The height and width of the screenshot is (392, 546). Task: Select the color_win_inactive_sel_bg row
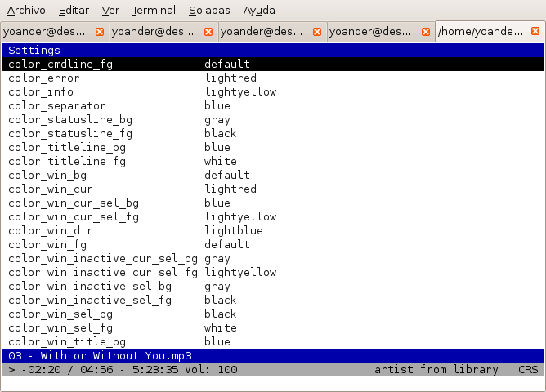coord(273,287)
